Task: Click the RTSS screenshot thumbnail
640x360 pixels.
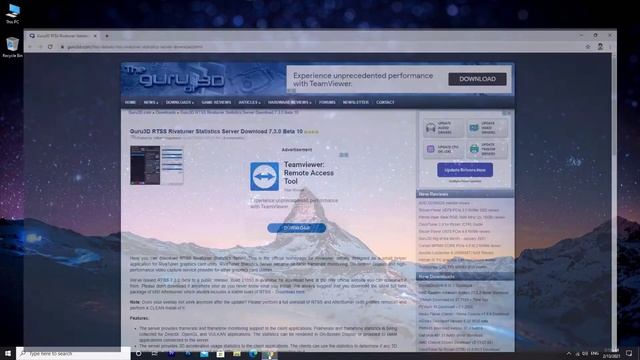Action: pyautogui.click(x=157, y=165)
